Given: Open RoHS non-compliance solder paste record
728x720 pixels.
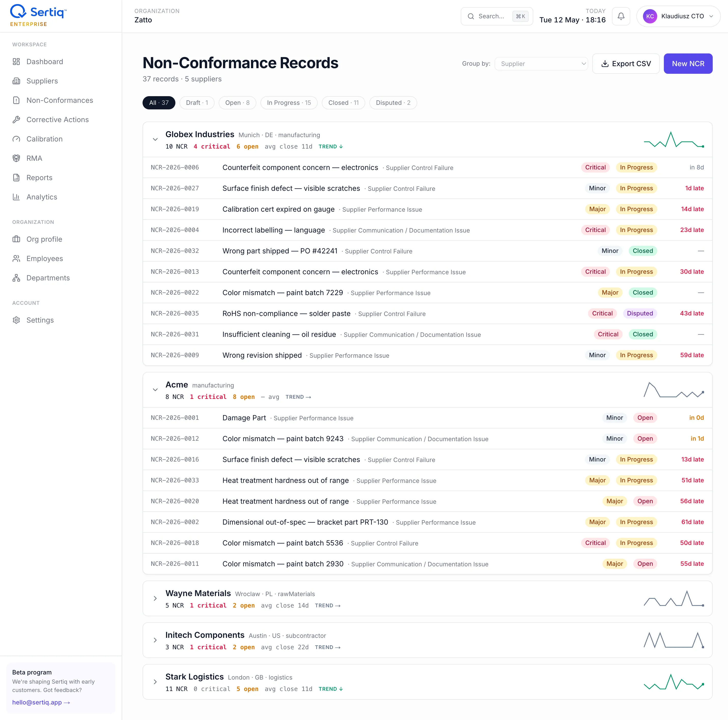Looking at the screenshot, I should [x=427, y=313].
